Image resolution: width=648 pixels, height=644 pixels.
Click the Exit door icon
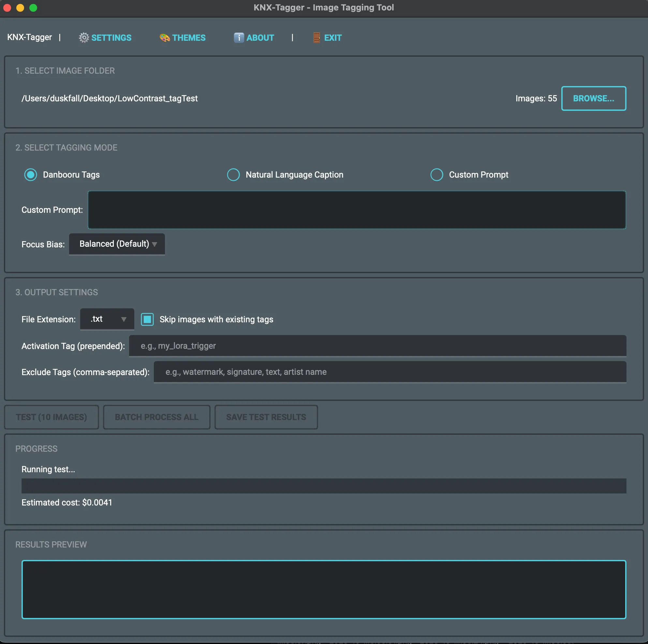(316, 37)
